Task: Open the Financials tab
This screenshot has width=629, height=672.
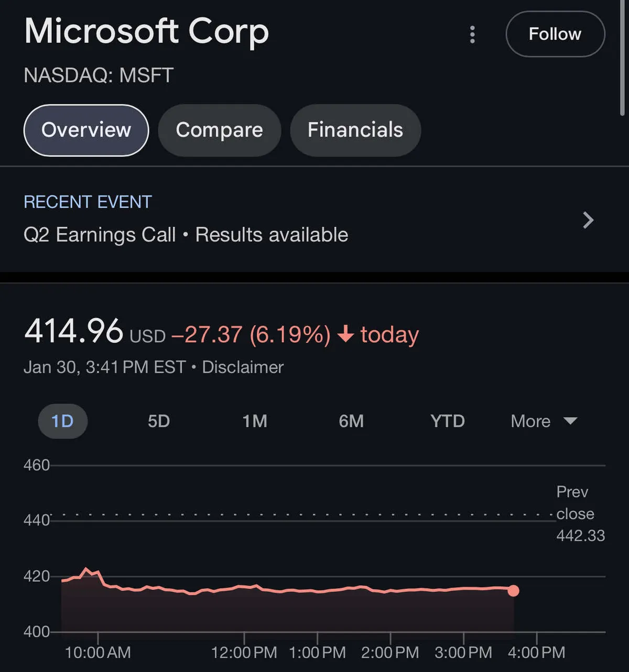Action: [355, 130]
